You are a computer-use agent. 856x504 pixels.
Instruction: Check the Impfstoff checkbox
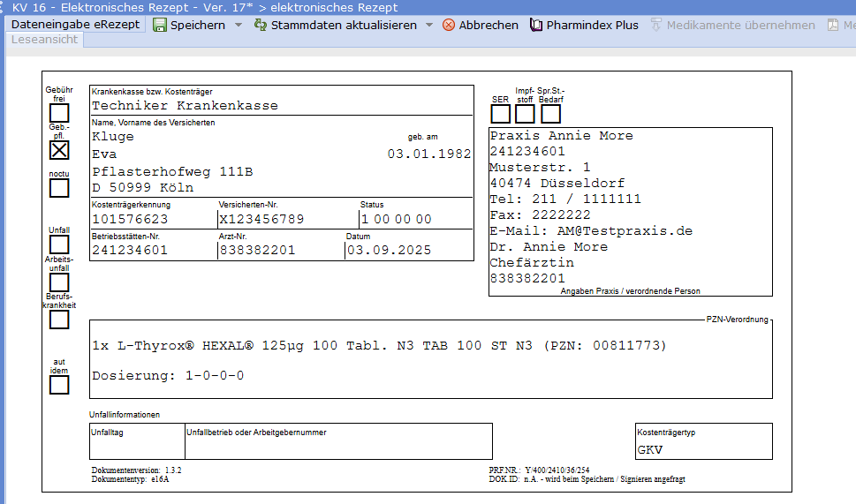tap(526, 114)
